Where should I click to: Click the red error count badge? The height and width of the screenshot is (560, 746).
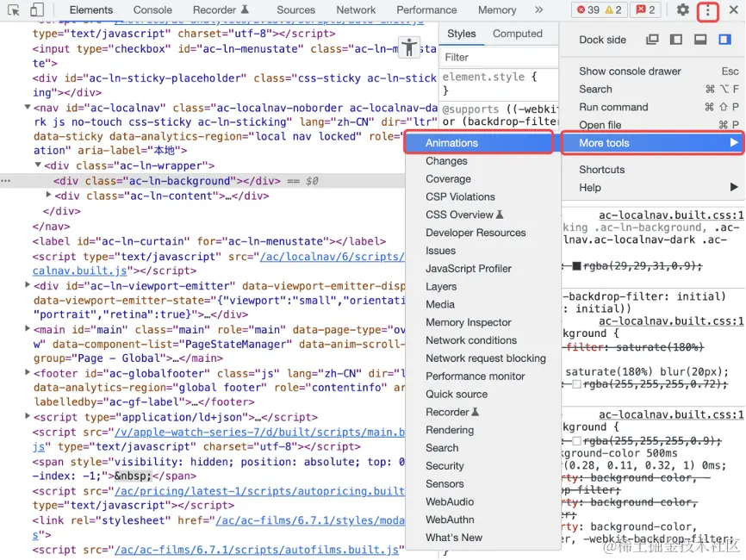[588, 10]
